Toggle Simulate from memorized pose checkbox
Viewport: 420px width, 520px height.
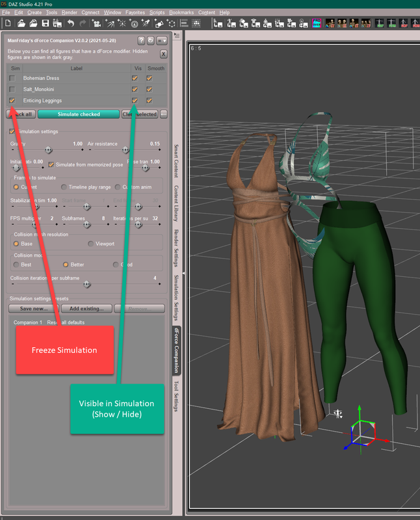(51, 164)
